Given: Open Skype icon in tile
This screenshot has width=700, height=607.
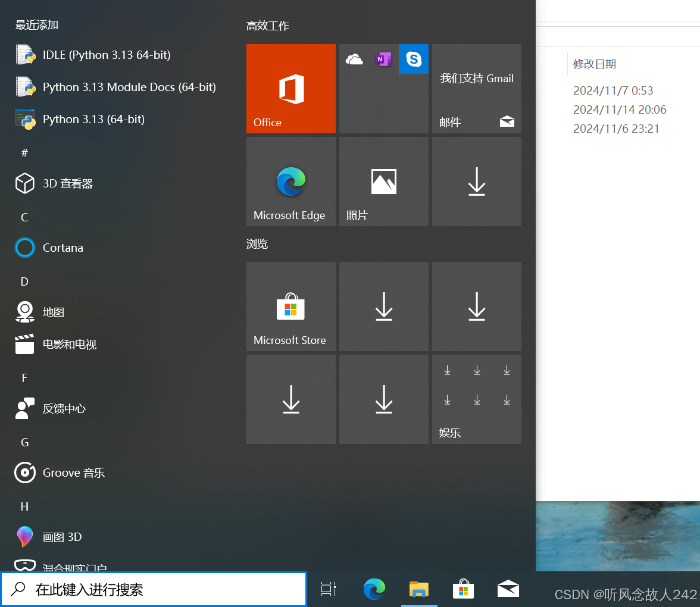Looking at the screenshot, I should [x=413, y=59].
